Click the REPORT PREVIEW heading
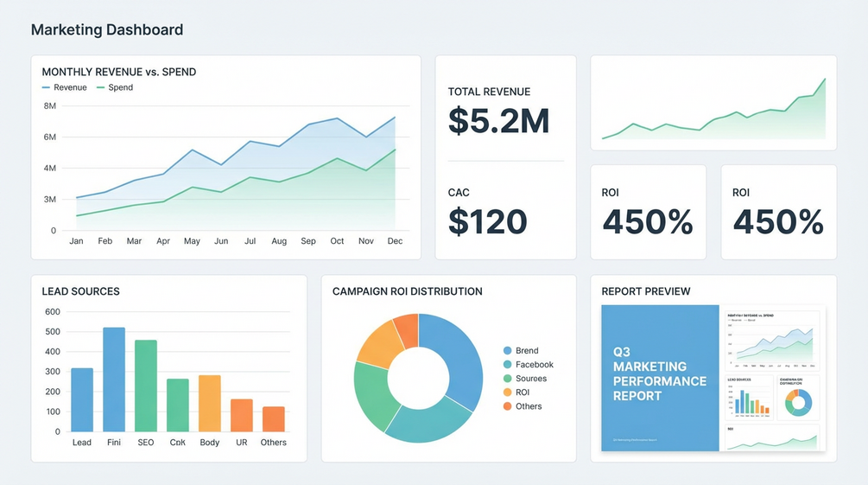The image size is (868, 485). click(x=646, y=291)
